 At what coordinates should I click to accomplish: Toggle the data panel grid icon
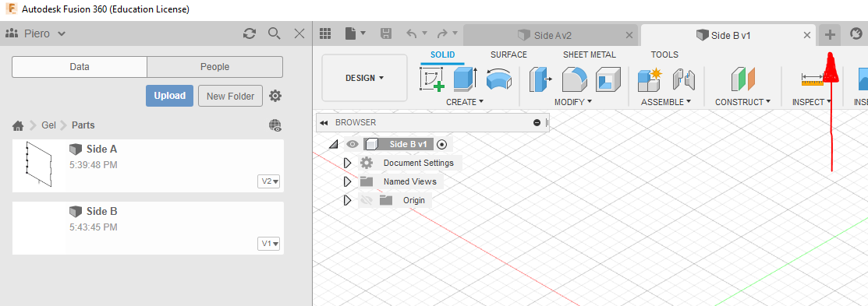325,33
